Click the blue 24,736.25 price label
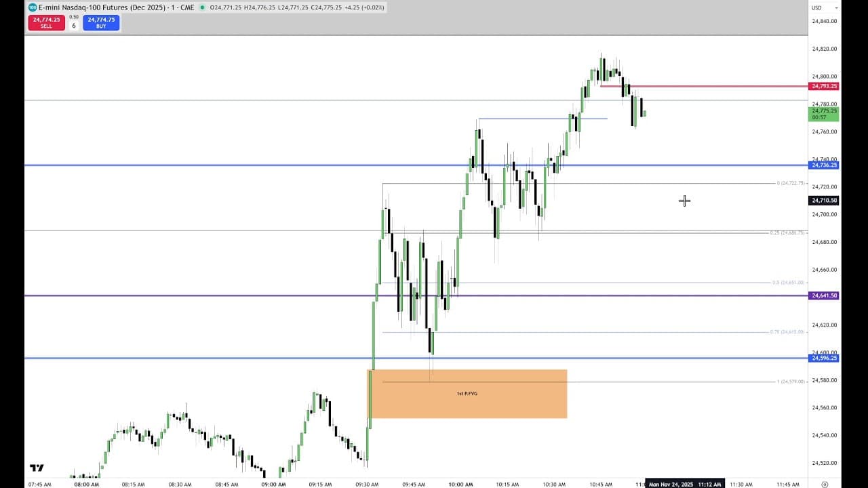The image size is (868, 488). [824, 165]
